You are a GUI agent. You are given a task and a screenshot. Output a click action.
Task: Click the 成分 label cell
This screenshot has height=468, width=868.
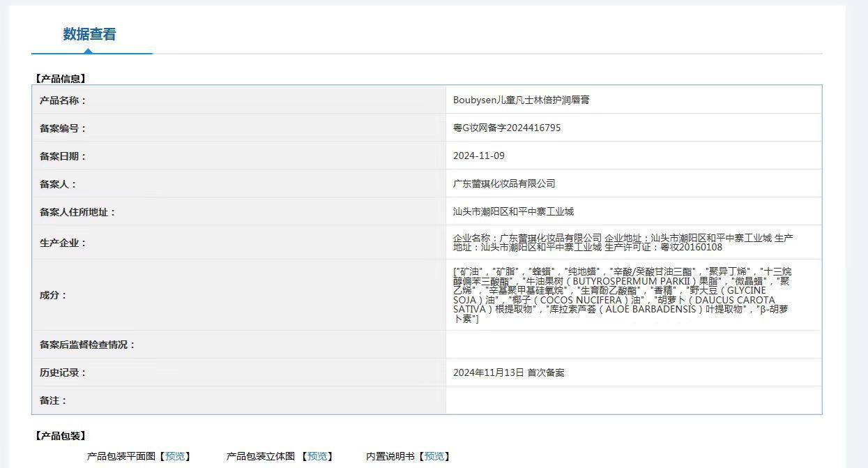click(x=239, y=295)
